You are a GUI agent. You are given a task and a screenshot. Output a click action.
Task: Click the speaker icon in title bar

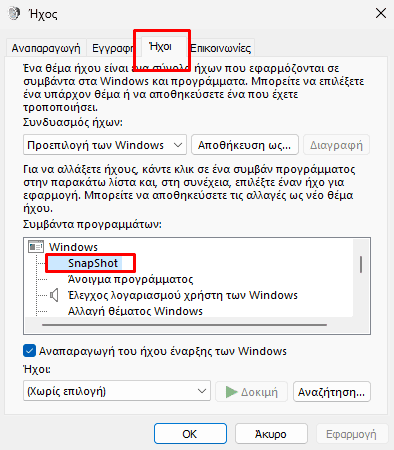[x=14, y=14]
